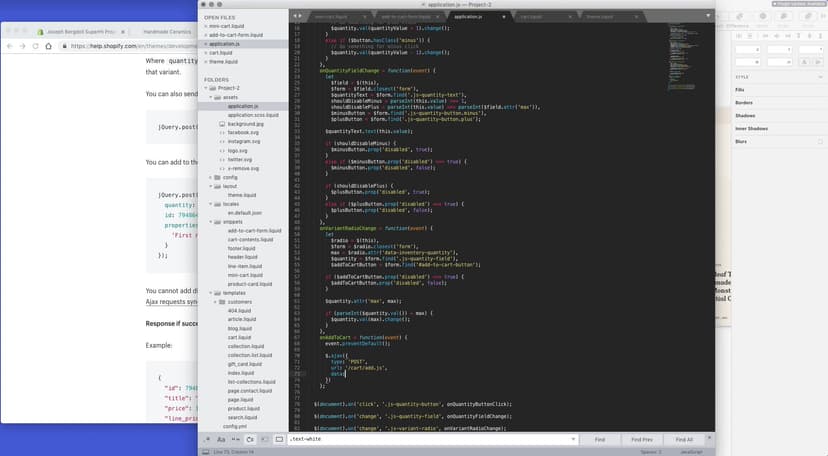This screenshot has width=828, height=456.
Task: Toggle in-selection search icon
Action: [x=264, y=439]
